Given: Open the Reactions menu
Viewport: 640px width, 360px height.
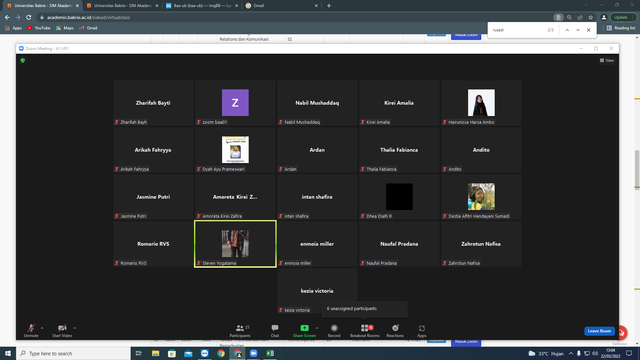Looking at the screenshot, I should pos(395,331).
